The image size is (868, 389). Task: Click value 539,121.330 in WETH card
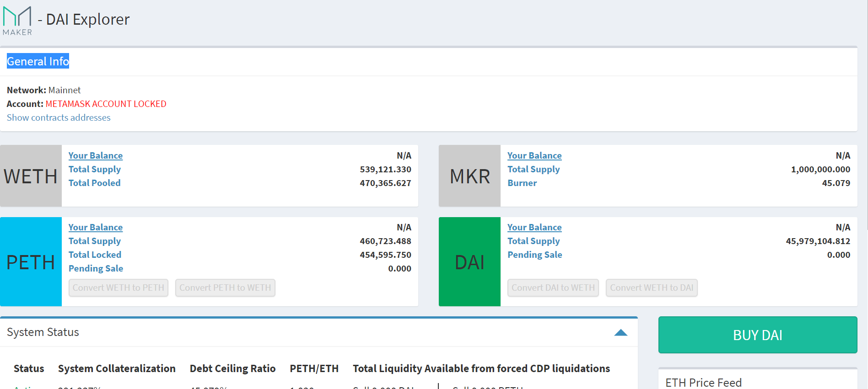pyautogui.click(x=385, y=169)
